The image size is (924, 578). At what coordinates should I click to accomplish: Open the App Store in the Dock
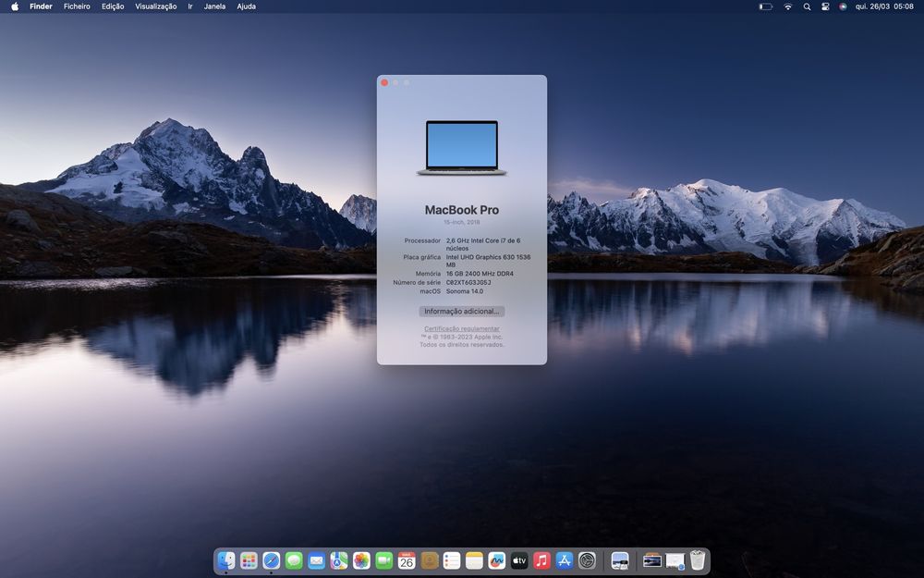point(565,560)
